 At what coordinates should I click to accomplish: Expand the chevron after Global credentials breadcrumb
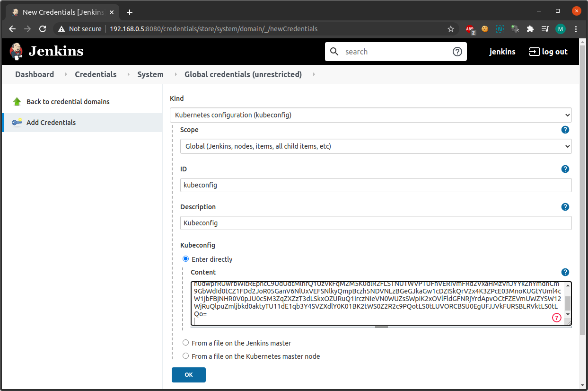pos(314,74)
